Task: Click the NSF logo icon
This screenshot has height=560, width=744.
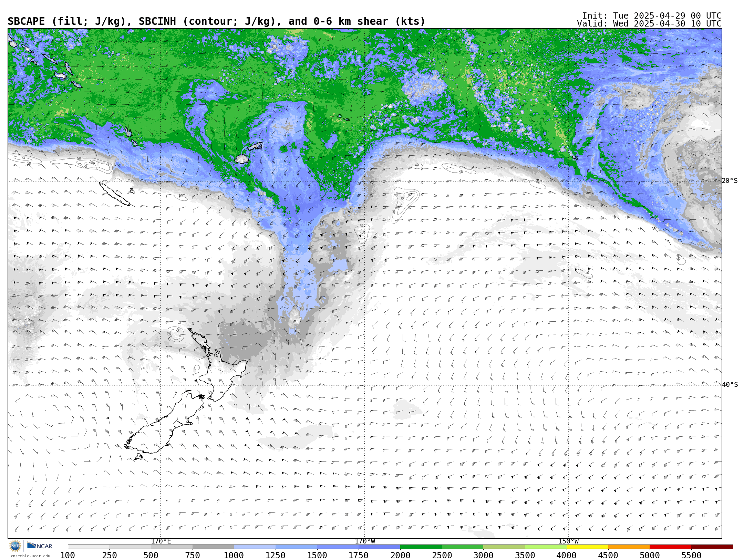Action: coord(15,546)
